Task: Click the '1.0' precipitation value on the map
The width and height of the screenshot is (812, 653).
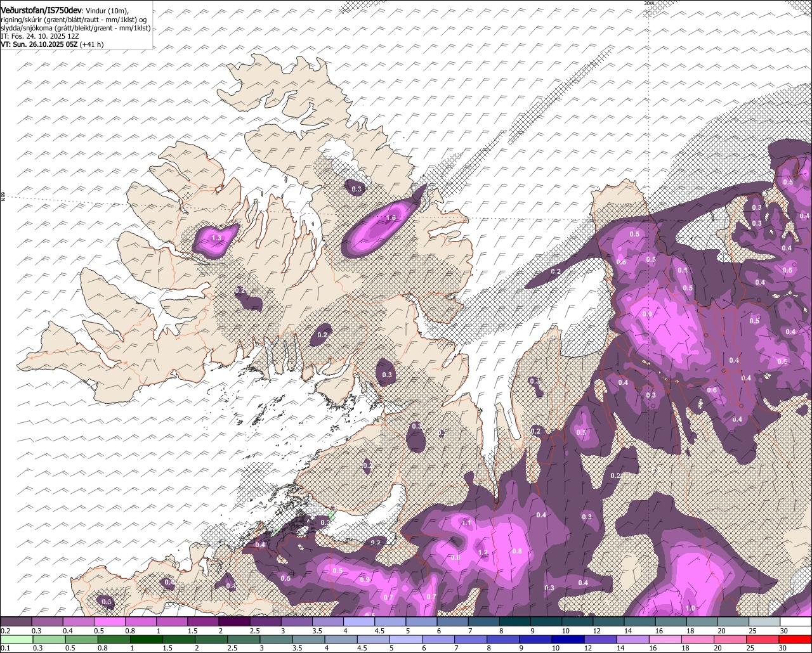Action: pyautogui.click(x=690, y=609)
